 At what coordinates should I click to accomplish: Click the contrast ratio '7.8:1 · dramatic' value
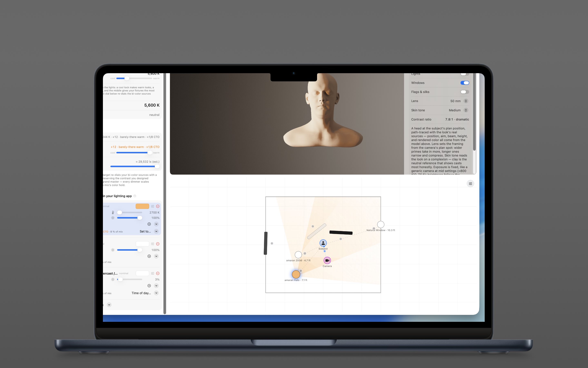(457, 119)
